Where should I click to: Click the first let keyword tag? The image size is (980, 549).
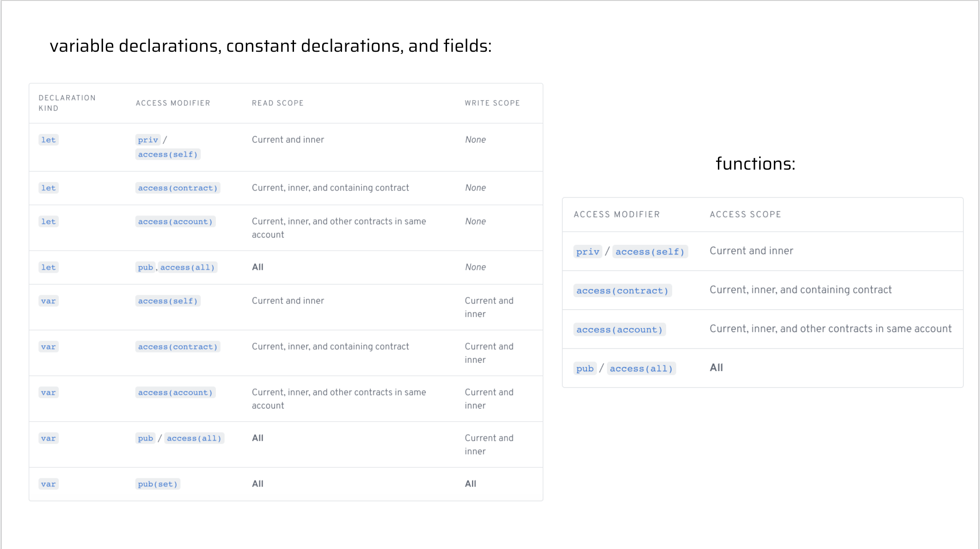click(49, 140)
